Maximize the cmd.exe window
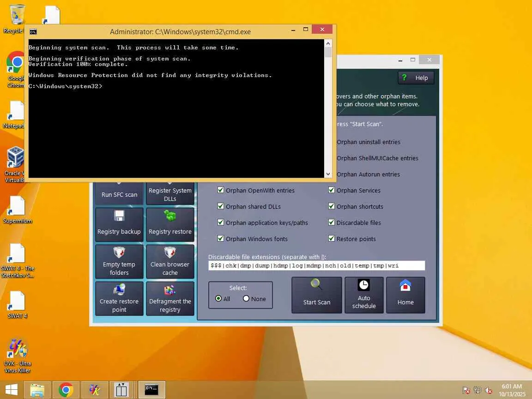Image resolution: width=532 pixels, height=399 pixels. [x=305, y=30]
